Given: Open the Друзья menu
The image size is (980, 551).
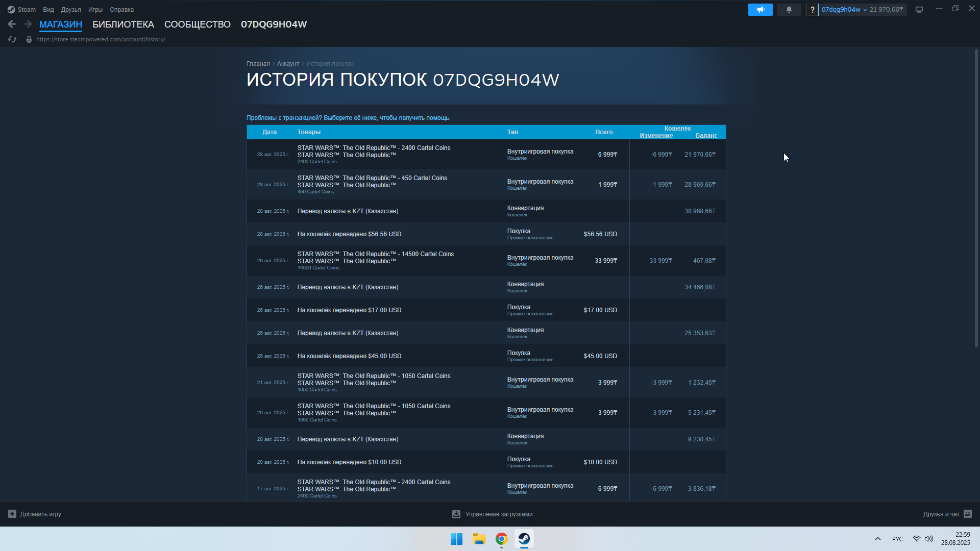Looking at the screenshot, I should click(x=71, y=10).
